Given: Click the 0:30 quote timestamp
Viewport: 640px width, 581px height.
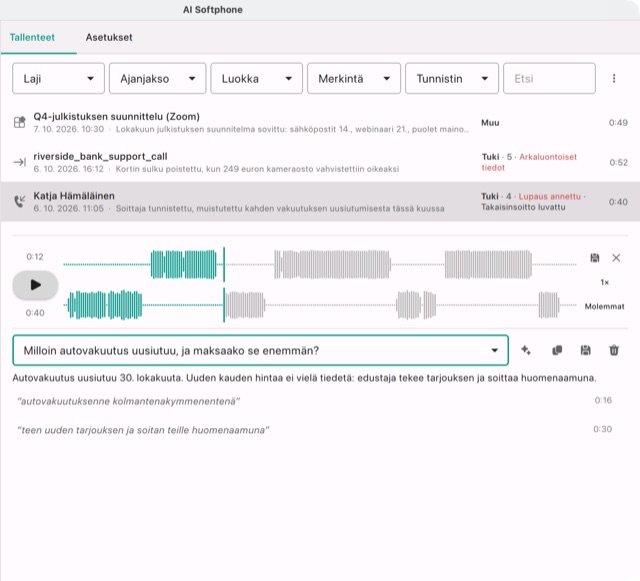Looking at the screenshot, I should pos(602,429).
